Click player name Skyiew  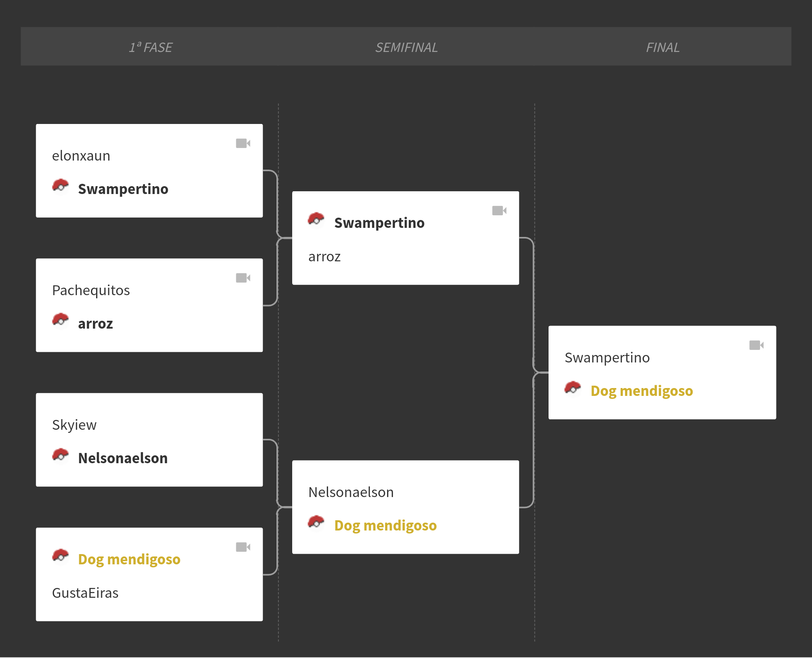tap(74, 425)
